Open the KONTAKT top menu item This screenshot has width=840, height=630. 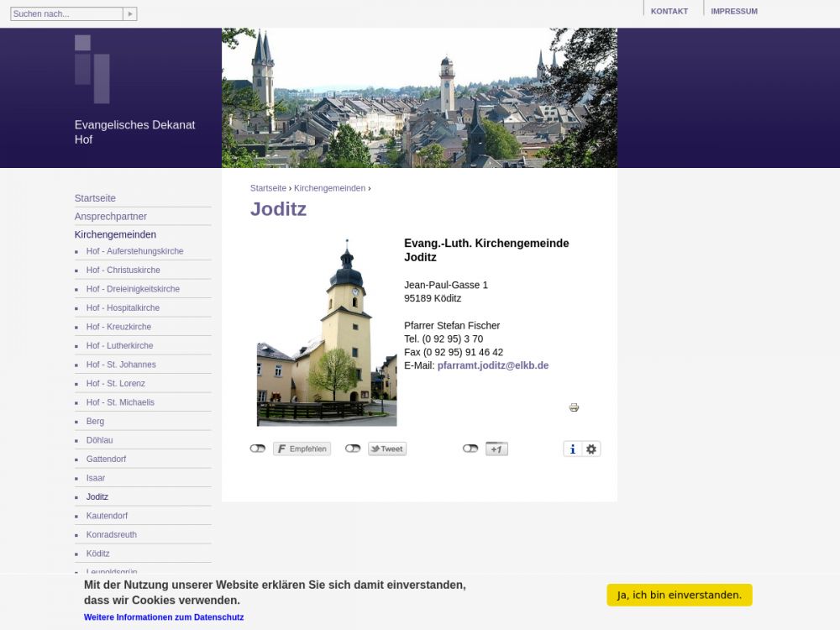[669, 12]
